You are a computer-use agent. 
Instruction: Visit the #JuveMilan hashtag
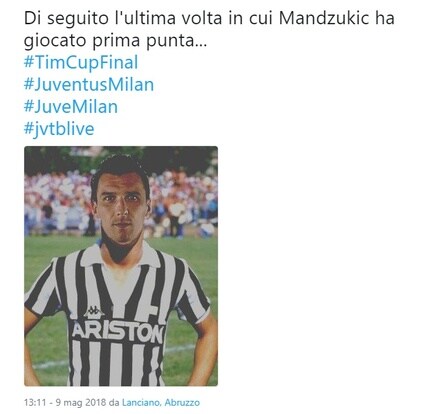click(71, 107)
